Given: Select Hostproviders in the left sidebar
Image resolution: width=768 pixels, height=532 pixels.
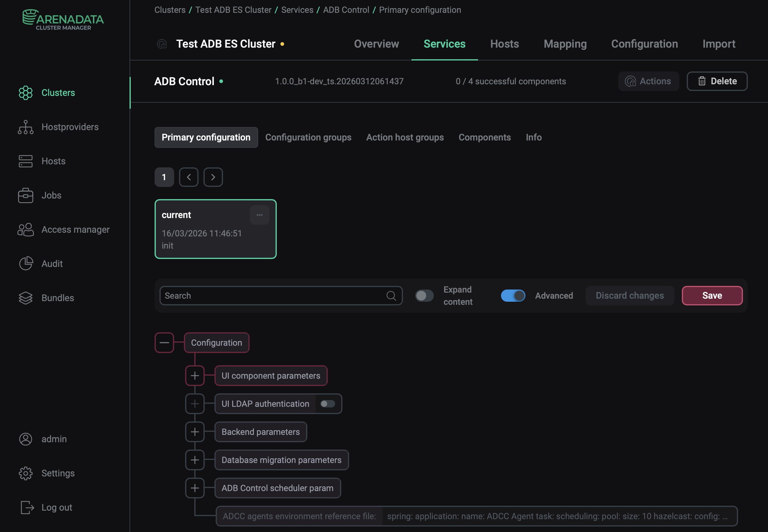Looking at the screenshot, I should 70,127.
